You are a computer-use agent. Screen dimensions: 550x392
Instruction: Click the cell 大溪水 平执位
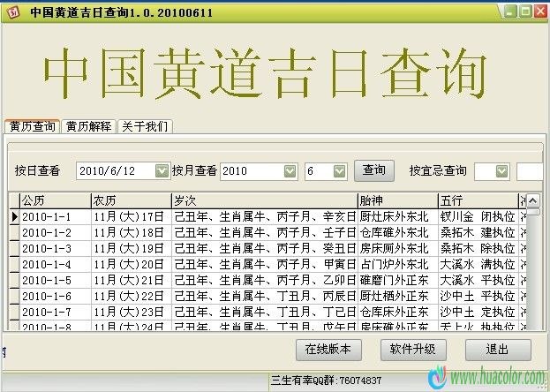[x=478, y=280]
